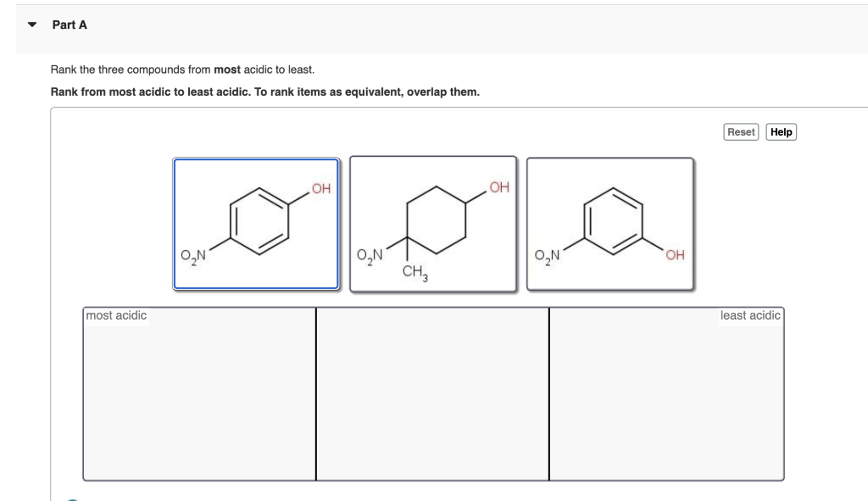Click the highlighted blue-bordered compound card

(x=256, y=222)
